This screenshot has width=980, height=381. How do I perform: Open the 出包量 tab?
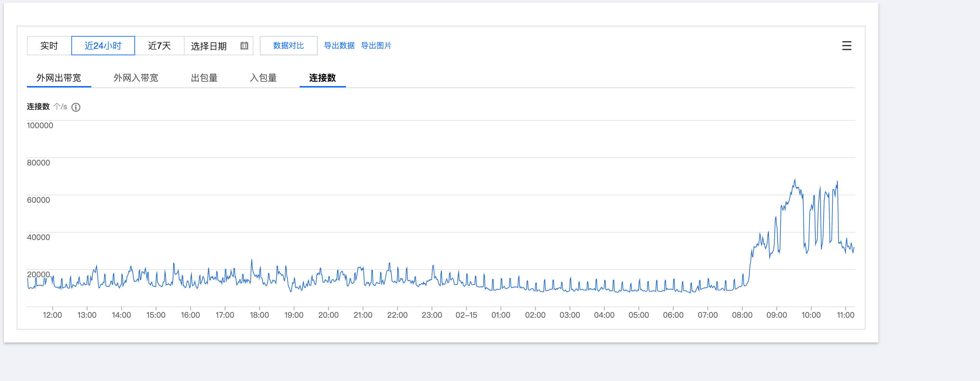(204, 78)
